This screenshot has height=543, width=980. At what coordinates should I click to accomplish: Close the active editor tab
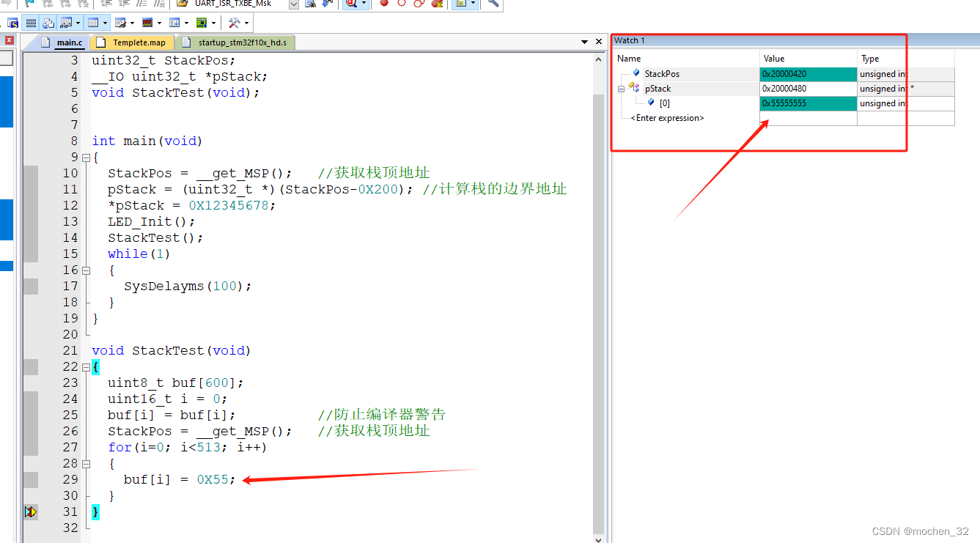[x=599, y=42]
